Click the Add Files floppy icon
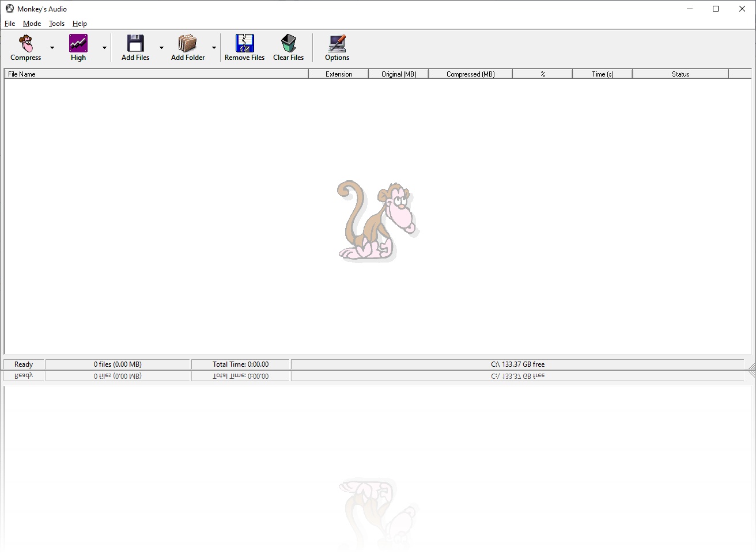756x555 pixels. pyautogui.click(x=135, y=43)
